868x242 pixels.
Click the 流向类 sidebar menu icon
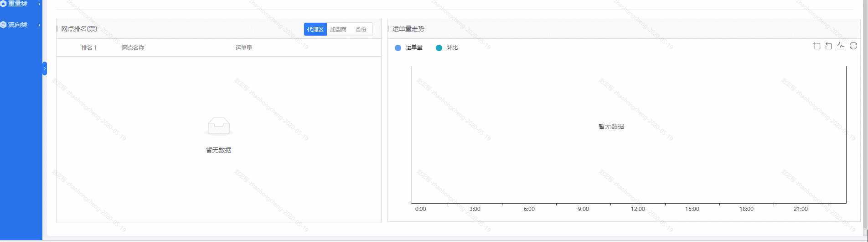click(x=3, y=25)
